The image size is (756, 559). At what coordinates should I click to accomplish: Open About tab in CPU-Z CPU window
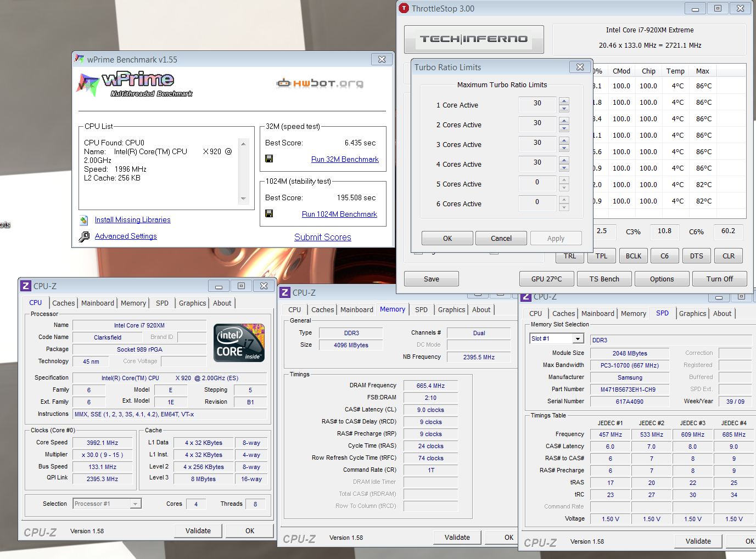pos(222,303)
